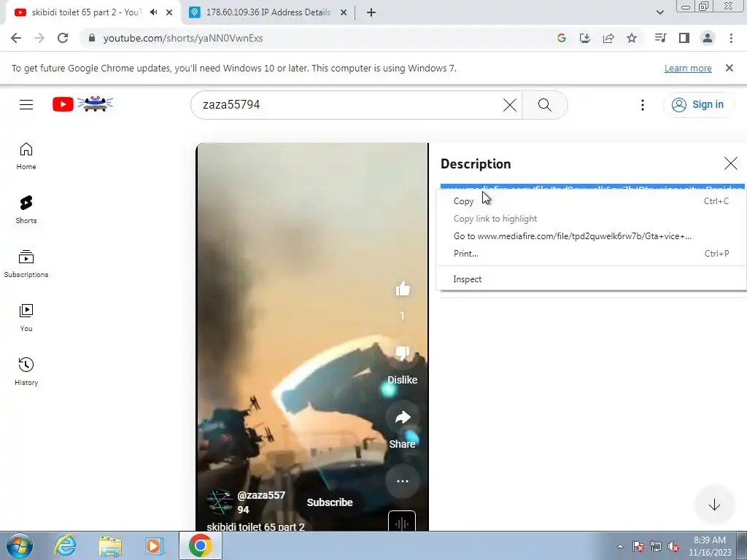Open the You section in sidebar
The width and height of the screenshot is (747, 560).
tap(26, 318)
